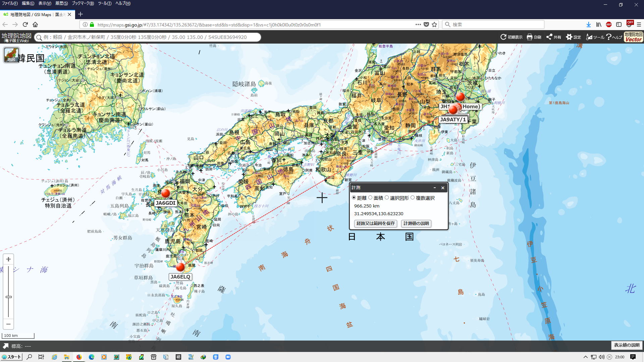This screenshot has height=362, width=644.
Task: Close the 計測 measurement panel
Action: pos(443,188)
